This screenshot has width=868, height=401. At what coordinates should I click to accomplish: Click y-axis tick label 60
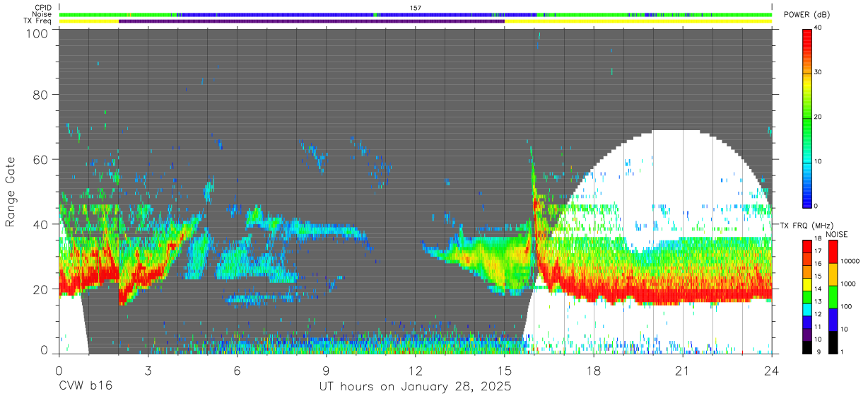(40, 159)
